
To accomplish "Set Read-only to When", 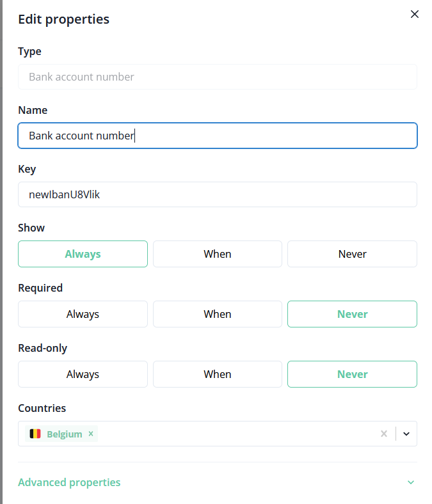I will (217, 374).
